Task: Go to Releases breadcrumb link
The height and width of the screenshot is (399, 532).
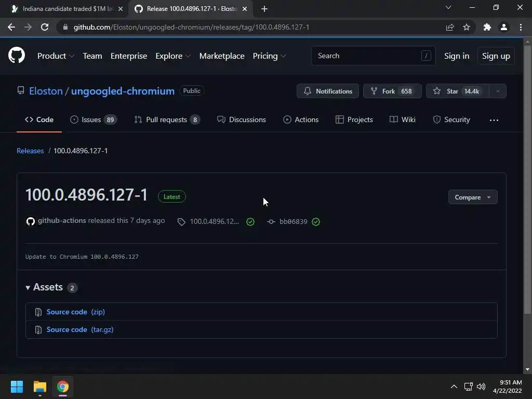Action: (x=30, y=151)
